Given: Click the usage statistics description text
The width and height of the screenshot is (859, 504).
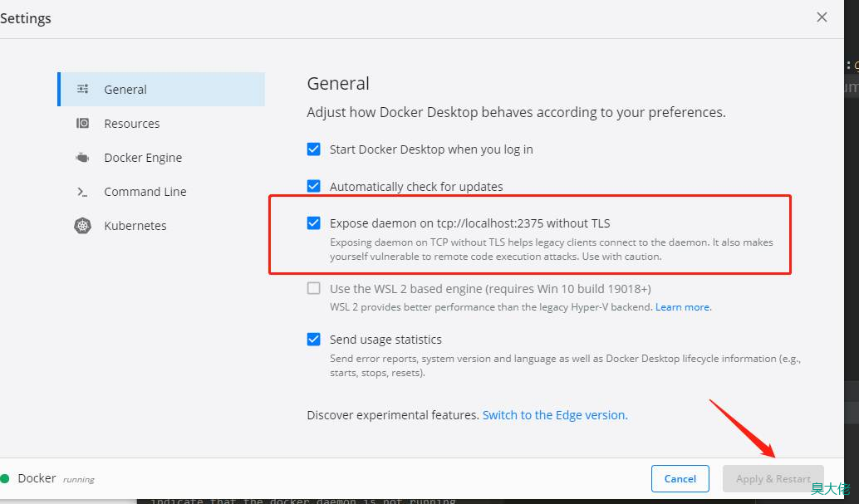Looking at the screenshot, I should 566,365.
